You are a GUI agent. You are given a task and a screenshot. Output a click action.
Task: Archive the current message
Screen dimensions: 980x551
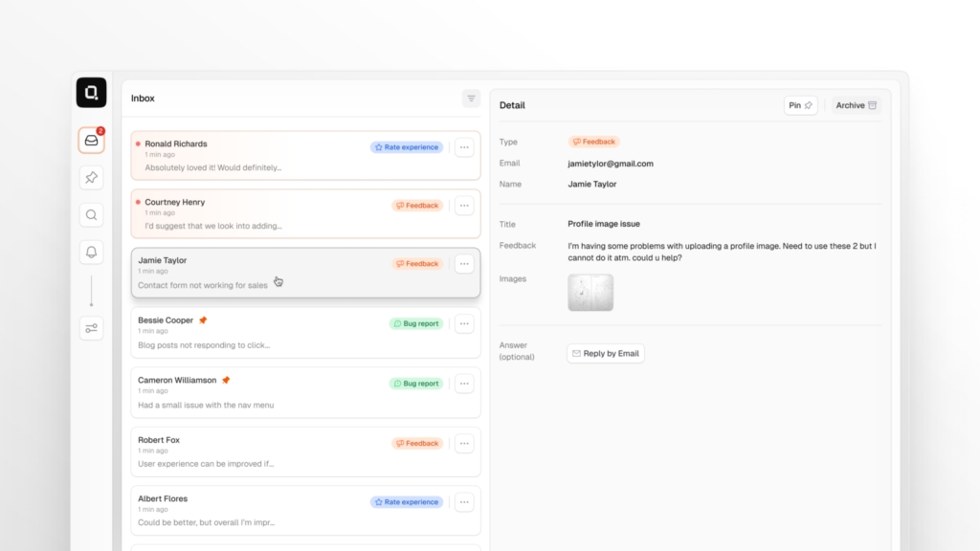[856, 105]
